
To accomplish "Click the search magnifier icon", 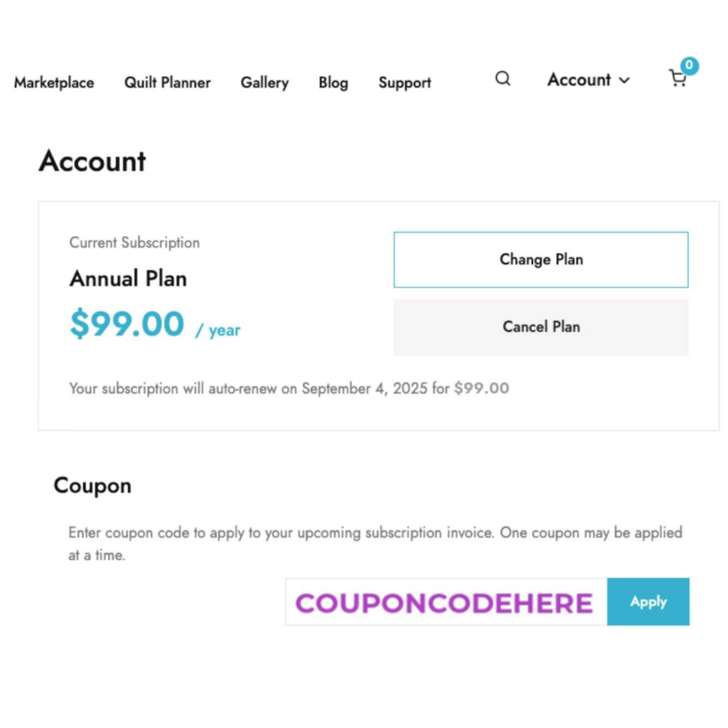I will click(x=503, y=79).
